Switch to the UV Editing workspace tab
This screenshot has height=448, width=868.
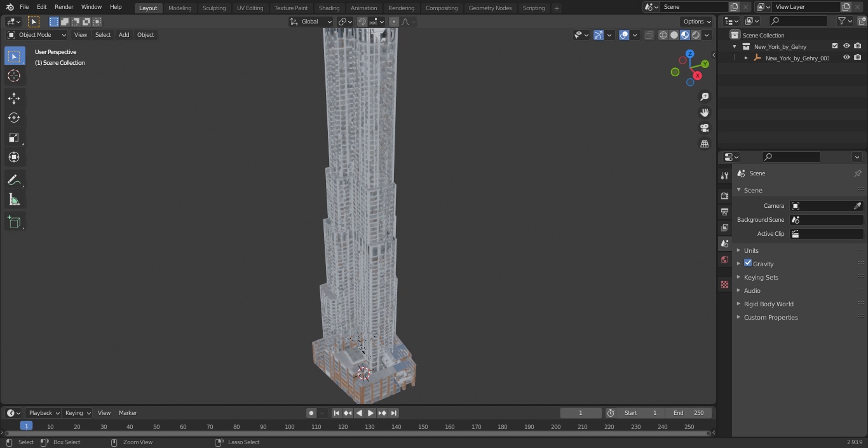tap(250, 8)
